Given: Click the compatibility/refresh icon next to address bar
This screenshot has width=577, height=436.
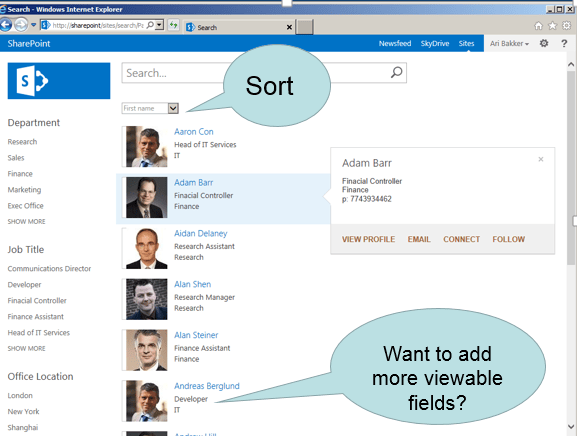Looking at the screenshot, I should pyautogui.click(x=173, y=25).
